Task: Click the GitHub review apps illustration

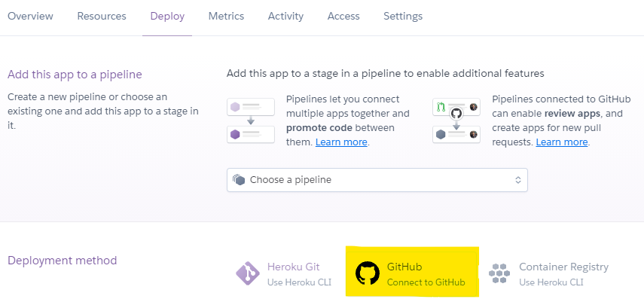Action: point(456,120)
